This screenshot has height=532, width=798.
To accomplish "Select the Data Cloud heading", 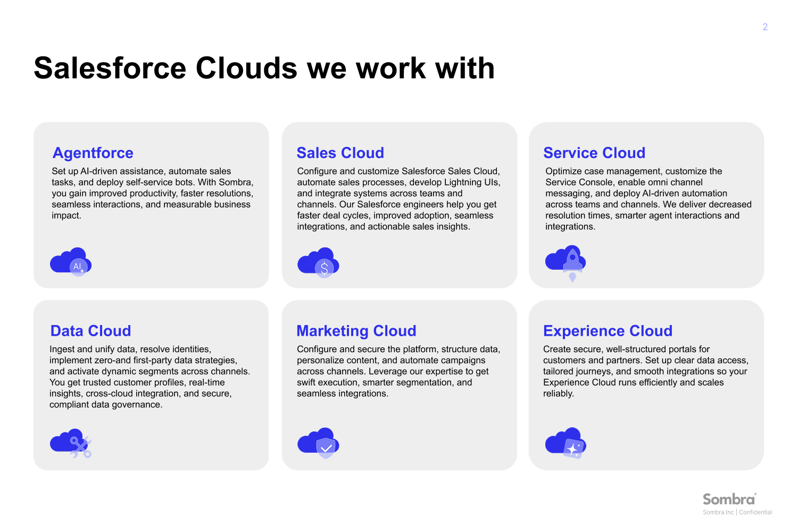I will pyautogui.click(x=90, y=331).
